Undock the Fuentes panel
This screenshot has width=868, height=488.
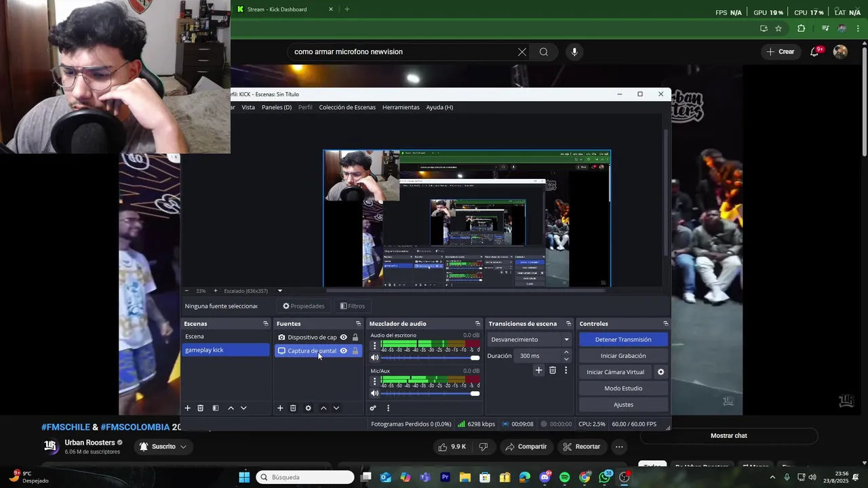pos(358,323)
